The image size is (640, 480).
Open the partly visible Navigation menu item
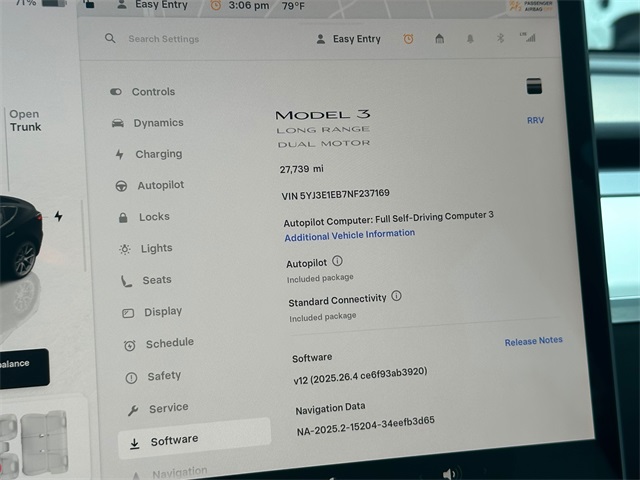[169, 473]
